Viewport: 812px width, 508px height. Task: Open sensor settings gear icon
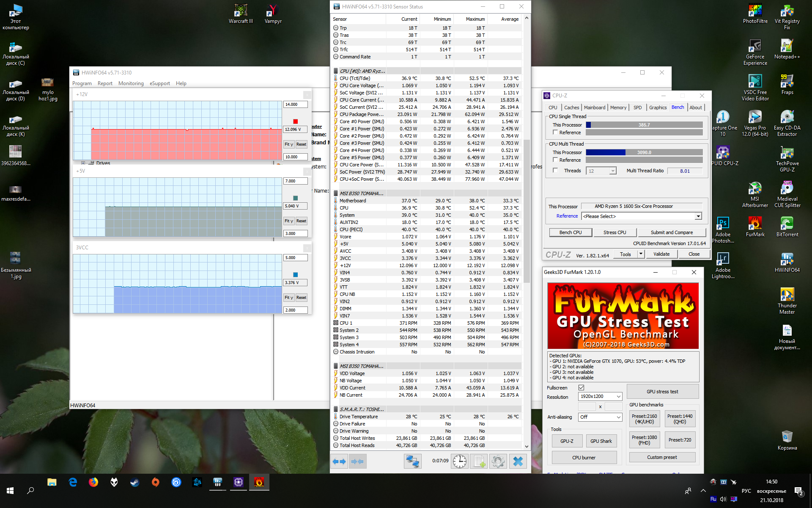(x=498, y=461)
